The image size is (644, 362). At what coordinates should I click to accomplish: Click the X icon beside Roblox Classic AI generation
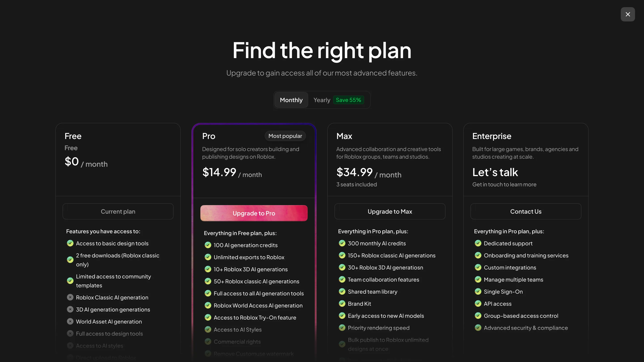click(70, 297)
